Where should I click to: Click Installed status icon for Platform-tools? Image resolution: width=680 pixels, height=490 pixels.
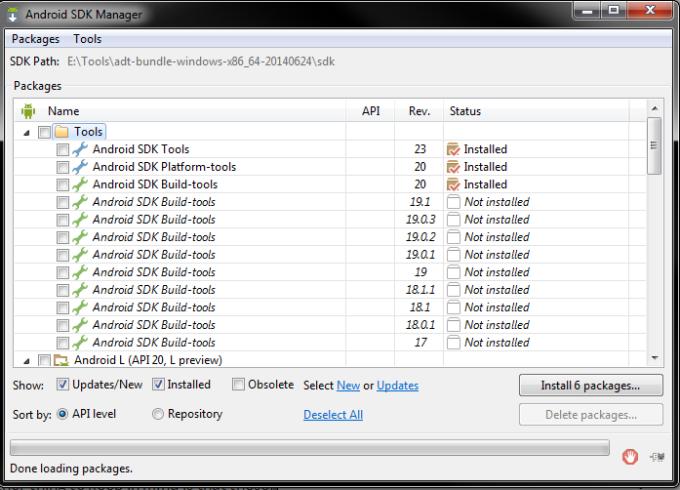point(453,167)
